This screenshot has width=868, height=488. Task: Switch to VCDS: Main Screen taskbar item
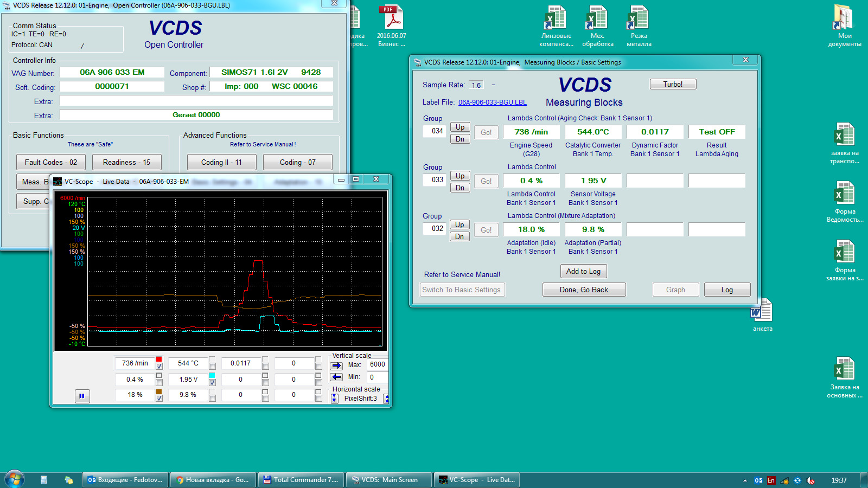point(388,480)
